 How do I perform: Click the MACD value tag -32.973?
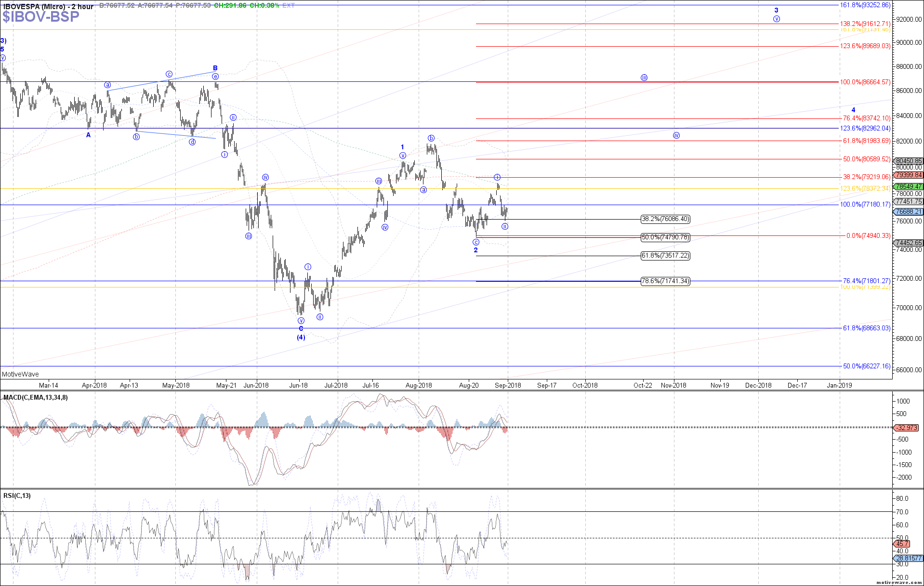pos(907,428)
